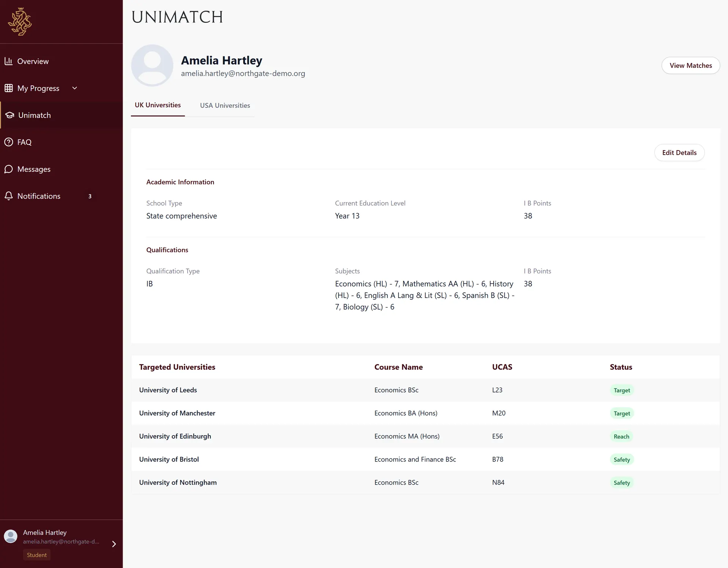Click the Course Name column header
The height and width of the screenshot is (568, 728).
click(399, 367)
